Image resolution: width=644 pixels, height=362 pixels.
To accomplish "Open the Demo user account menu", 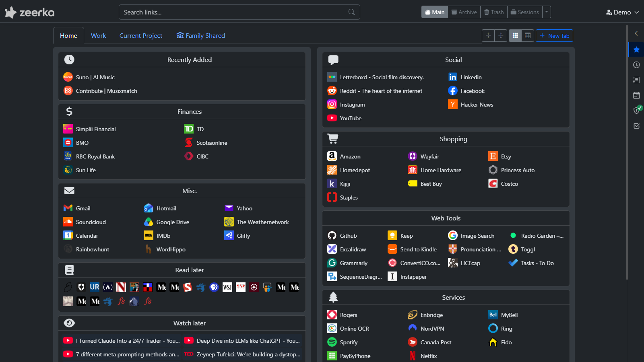I will coord(622,12).
